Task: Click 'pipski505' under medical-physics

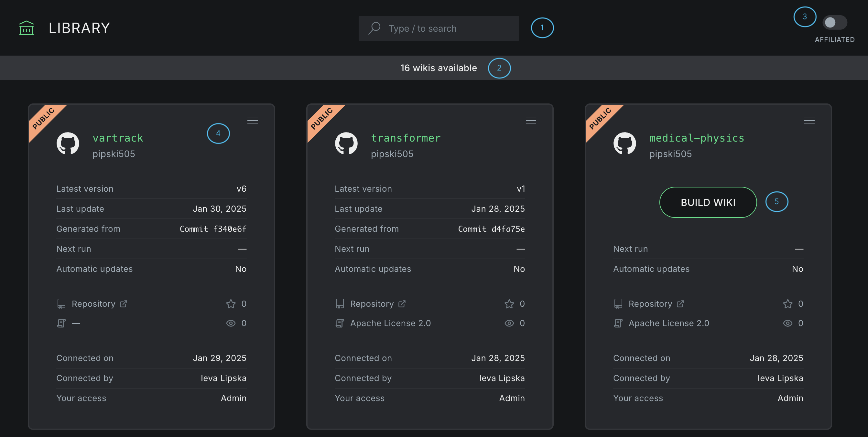Action: [x=670, y=154]
